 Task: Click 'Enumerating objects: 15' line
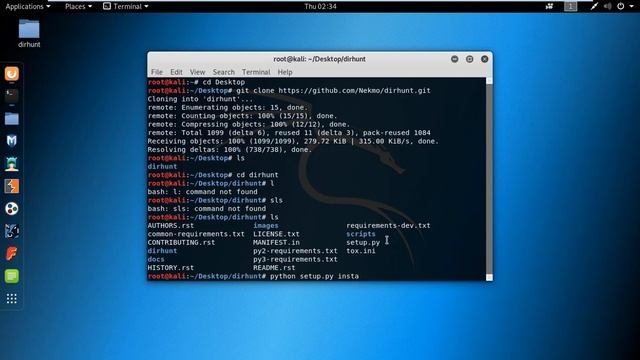pos(228,107)
